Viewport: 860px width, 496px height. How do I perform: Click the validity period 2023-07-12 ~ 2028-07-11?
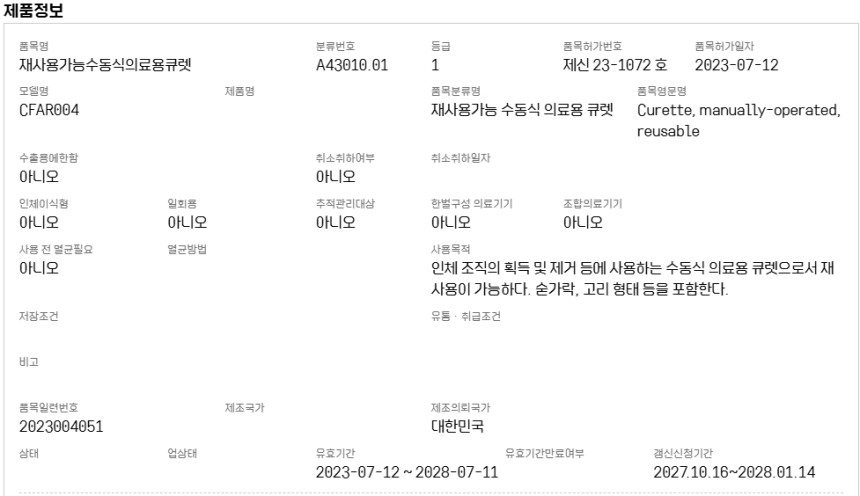pyautogui.click(x=407, y=473)
